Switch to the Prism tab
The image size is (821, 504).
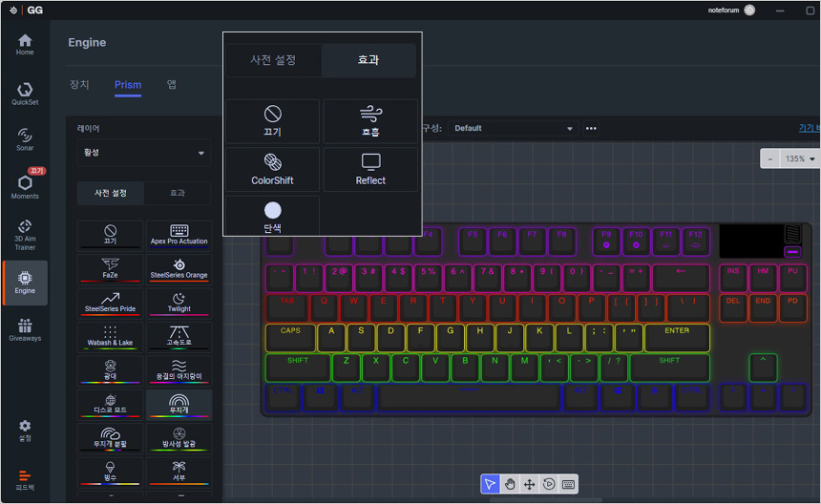pyautogui.click(x=128, y=85)
